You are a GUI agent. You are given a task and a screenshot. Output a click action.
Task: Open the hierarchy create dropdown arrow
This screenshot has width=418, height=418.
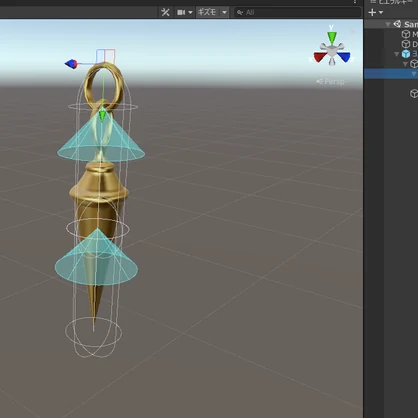point(381,12)
